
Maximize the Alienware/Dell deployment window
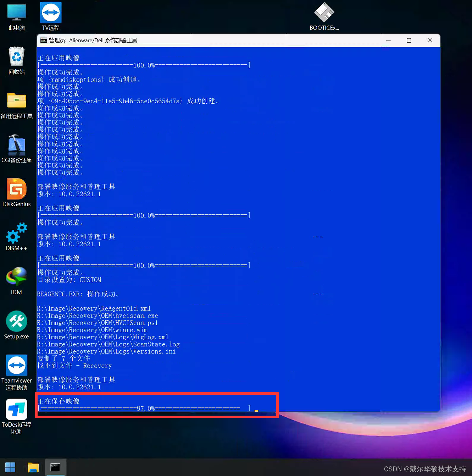click(409, 40)
